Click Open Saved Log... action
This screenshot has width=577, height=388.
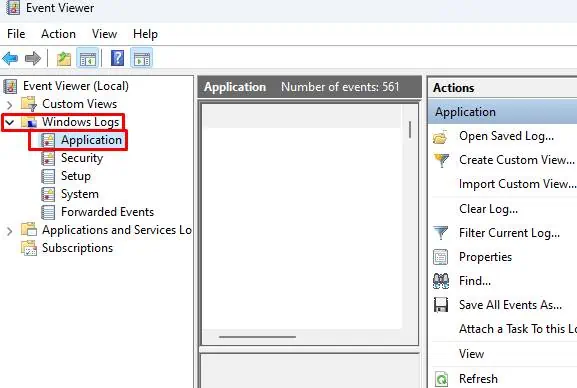(506, 137)
